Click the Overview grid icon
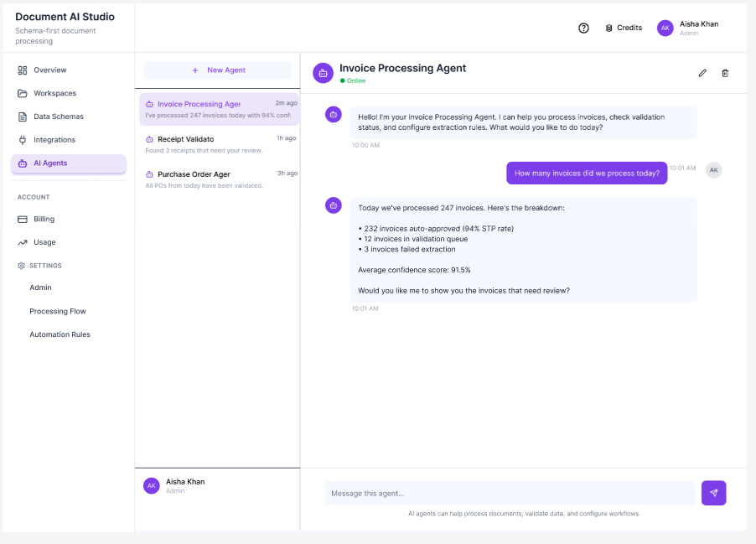Viewport: 756px width, 544px height. click(x=22, y=70)
